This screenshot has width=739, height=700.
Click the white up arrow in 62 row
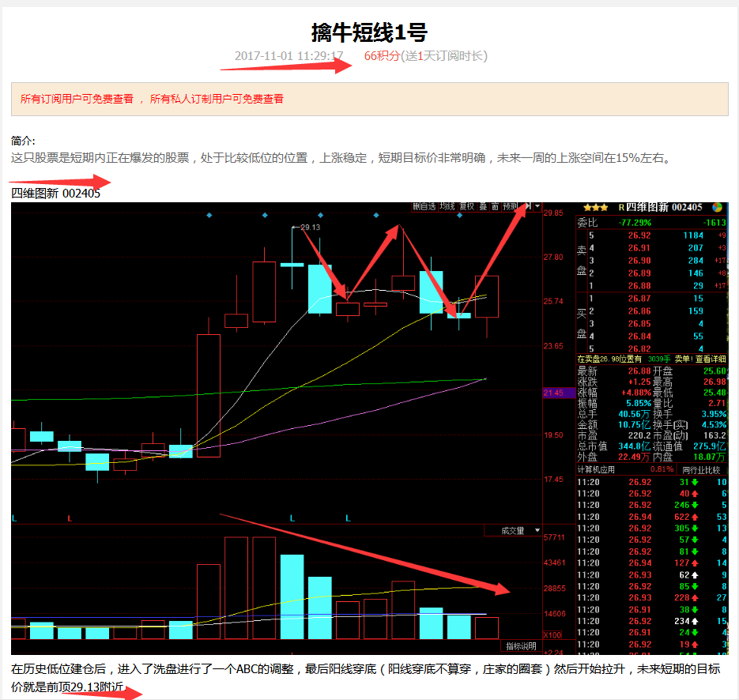pos(695,575)
